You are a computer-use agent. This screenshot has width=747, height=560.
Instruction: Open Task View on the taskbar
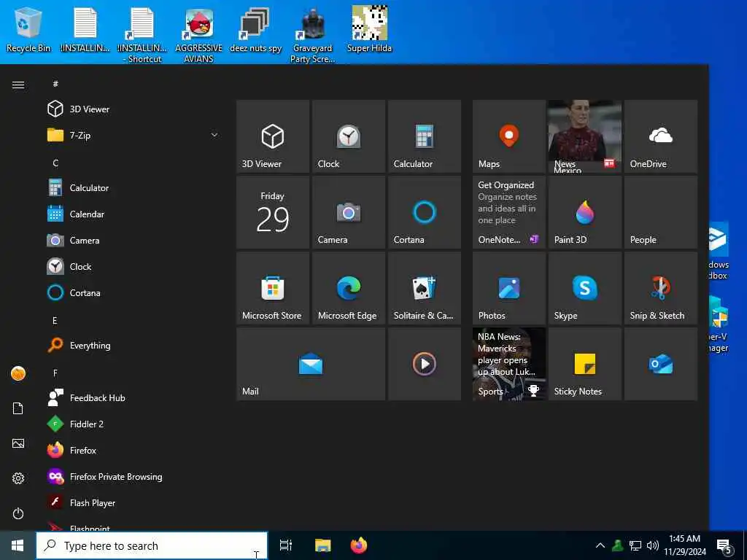point(286,545)
